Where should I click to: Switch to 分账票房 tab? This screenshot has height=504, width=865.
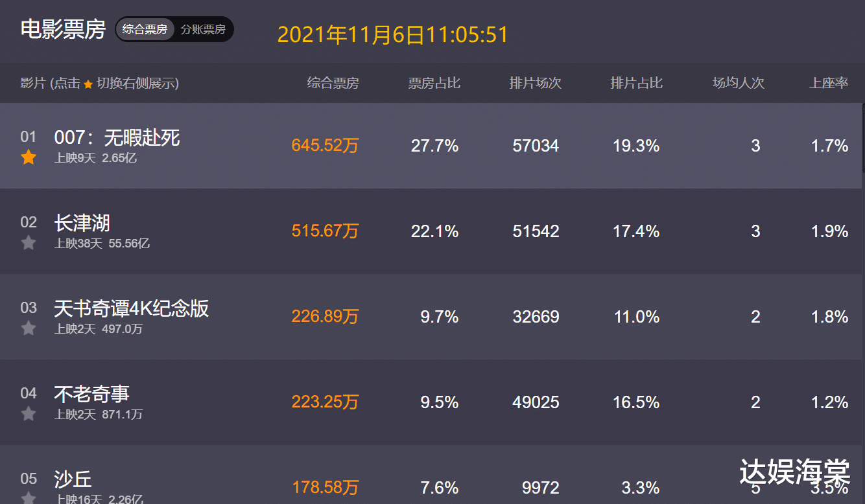click(203, 29)
